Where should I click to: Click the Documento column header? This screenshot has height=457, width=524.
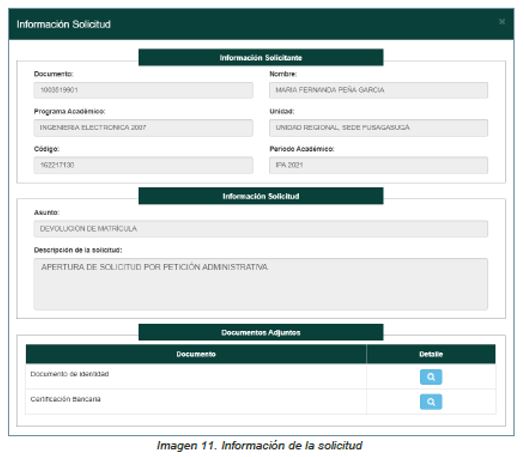coord(196,354)
